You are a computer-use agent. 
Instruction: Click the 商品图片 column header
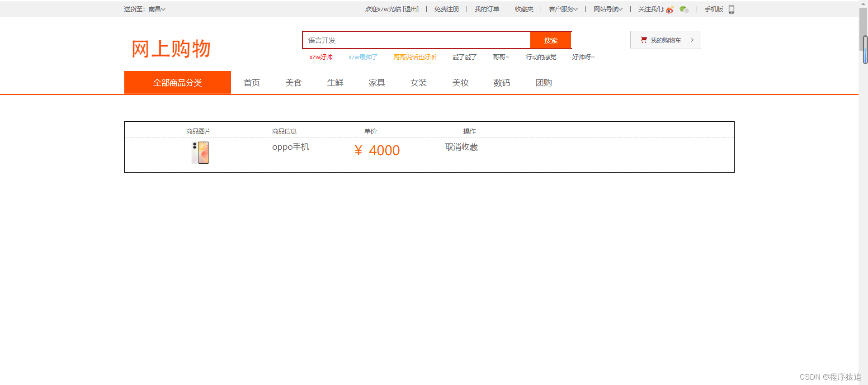(x=198, y=131)
